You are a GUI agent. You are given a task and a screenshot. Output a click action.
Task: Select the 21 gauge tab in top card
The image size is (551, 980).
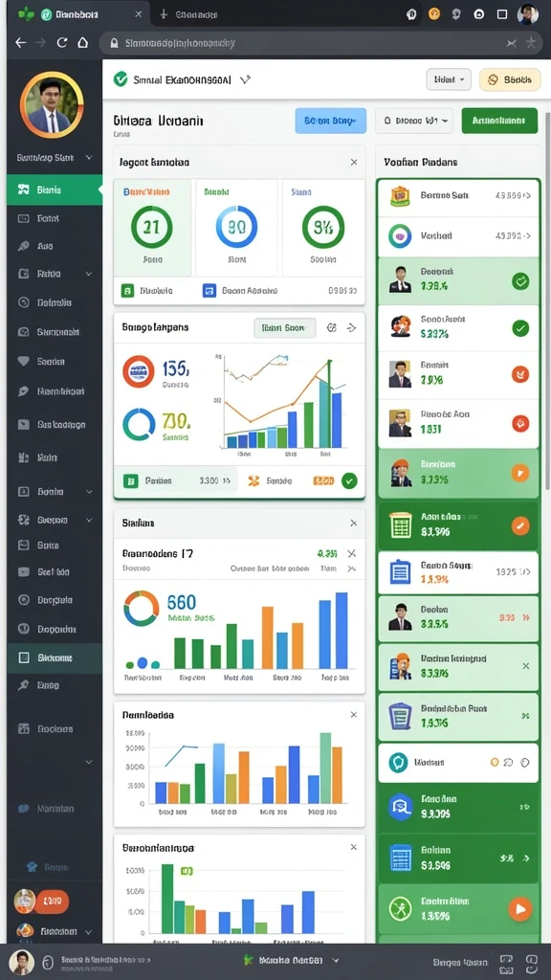tap(152, 228)
